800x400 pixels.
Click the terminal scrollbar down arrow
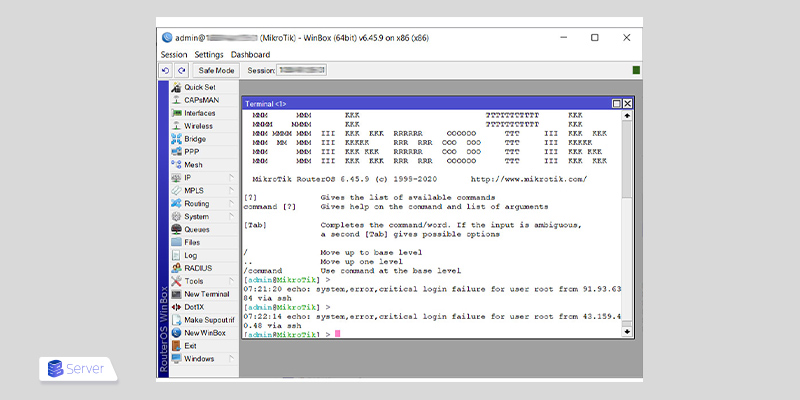pyautogui.click(x=627, y=332)
